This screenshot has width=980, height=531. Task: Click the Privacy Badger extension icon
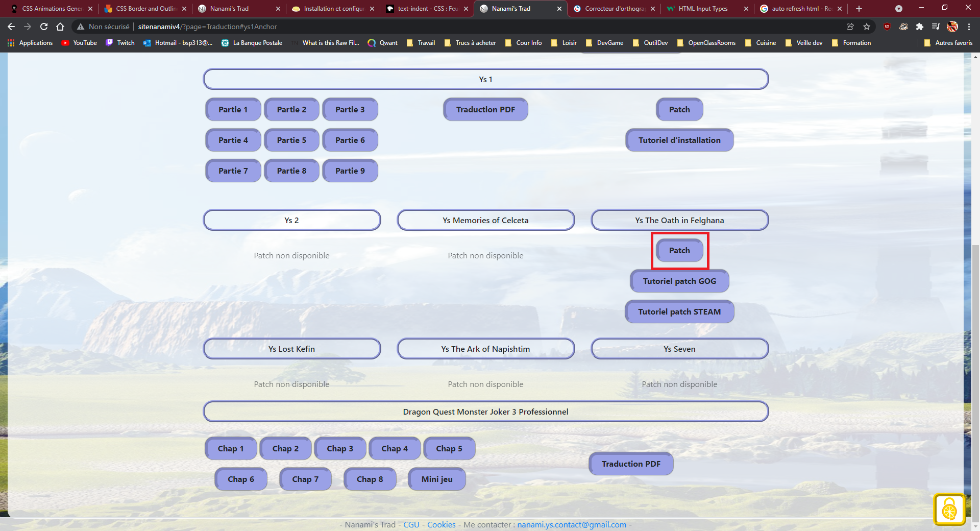click(903, 27)
